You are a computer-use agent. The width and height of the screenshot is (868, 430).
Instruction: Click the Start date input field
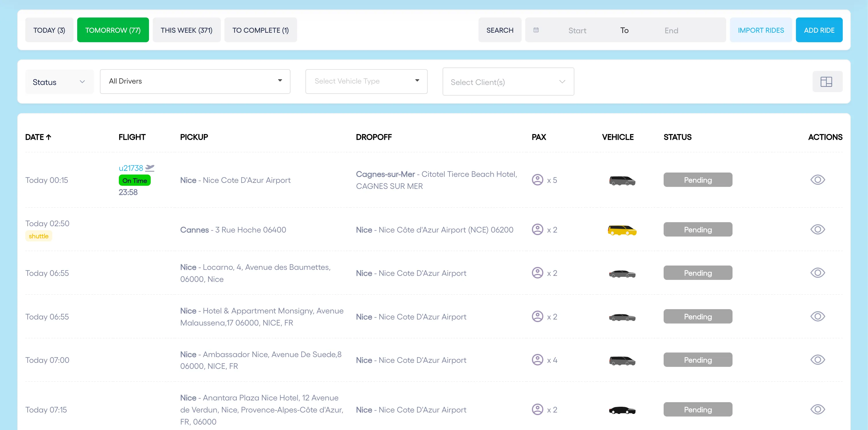click(x=577, y=30)
